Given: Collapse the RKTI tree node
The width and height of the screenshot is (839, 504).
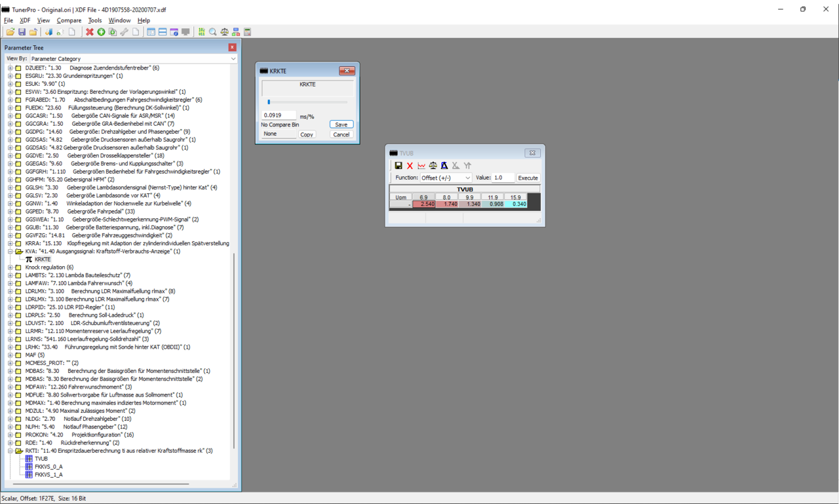Looking at the screenshot, I should pos(10,451).
